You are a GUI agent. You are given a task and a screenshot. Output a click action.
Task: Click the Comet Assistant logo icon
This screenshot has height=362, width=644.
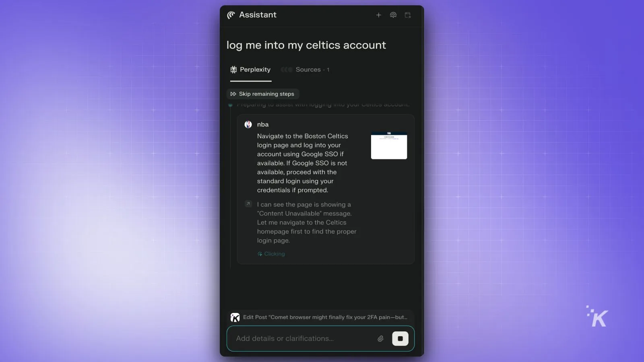tap(231, 15)
